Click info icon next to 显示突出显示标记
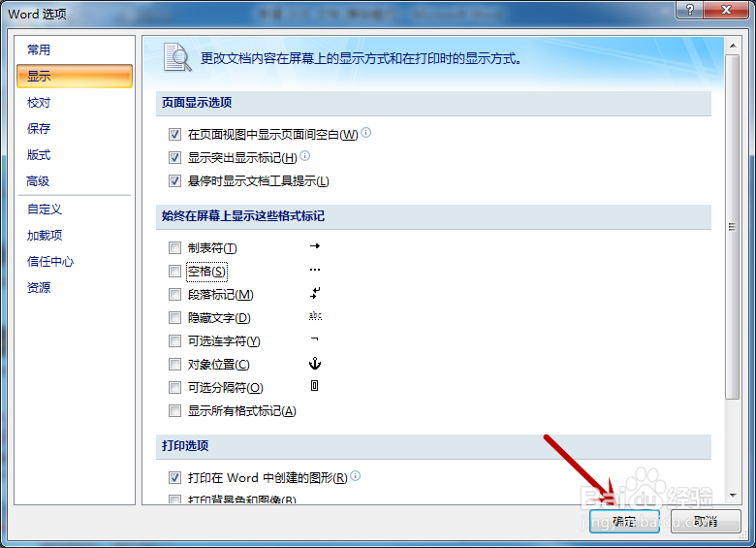Image resolution: width=756 pixels, height=548 pixels. click(304, 155)
